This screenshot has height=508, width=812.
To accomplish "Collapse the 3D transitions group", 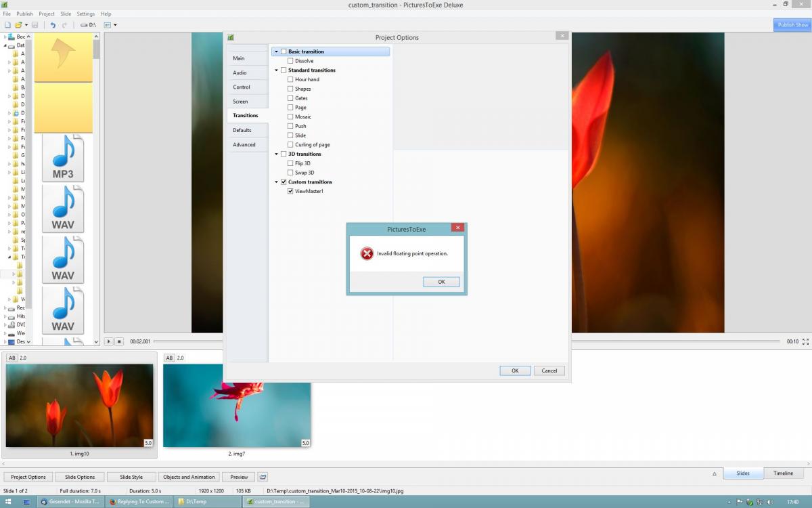I will click(276, 154).
